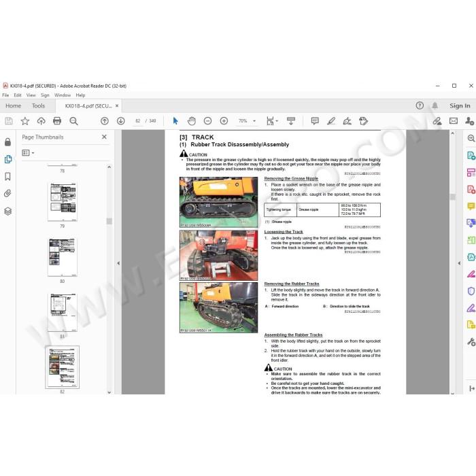
Task: Save the file with the floppy disk icon
Action: [x=9, y=121]
